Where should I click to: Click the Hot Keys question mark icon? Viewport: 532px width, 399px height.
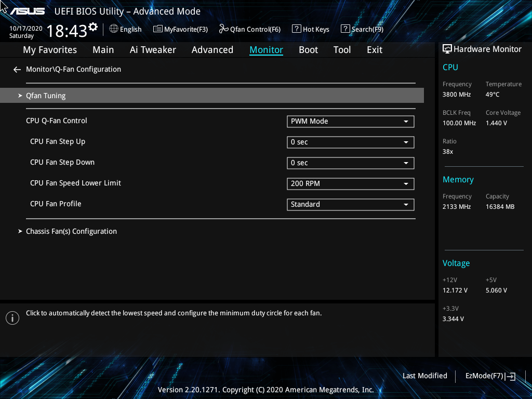pyautogui.click(x=296, y=29)
